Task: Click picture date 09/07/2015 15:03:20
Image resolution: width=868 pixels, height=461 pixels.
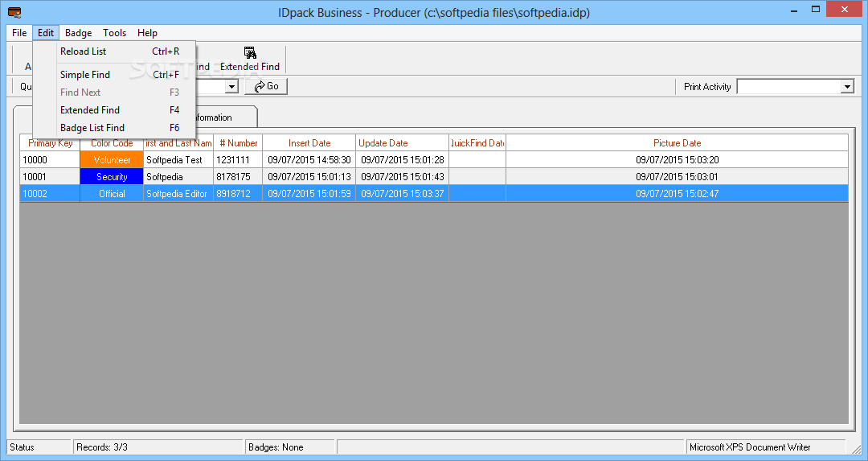Action: click(x=677, y=159)
